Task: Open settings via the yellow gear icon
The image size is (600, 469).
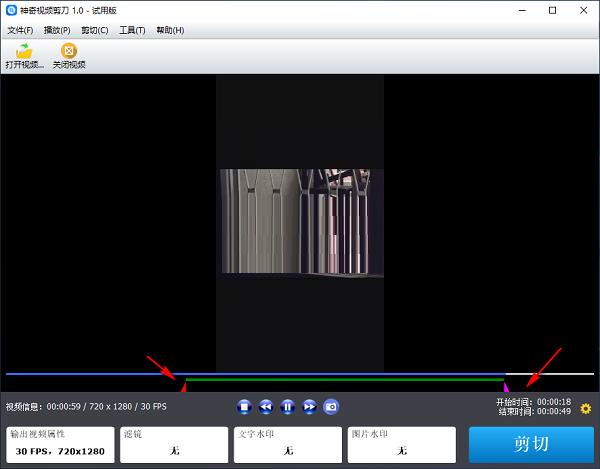Action: (586, 408)
